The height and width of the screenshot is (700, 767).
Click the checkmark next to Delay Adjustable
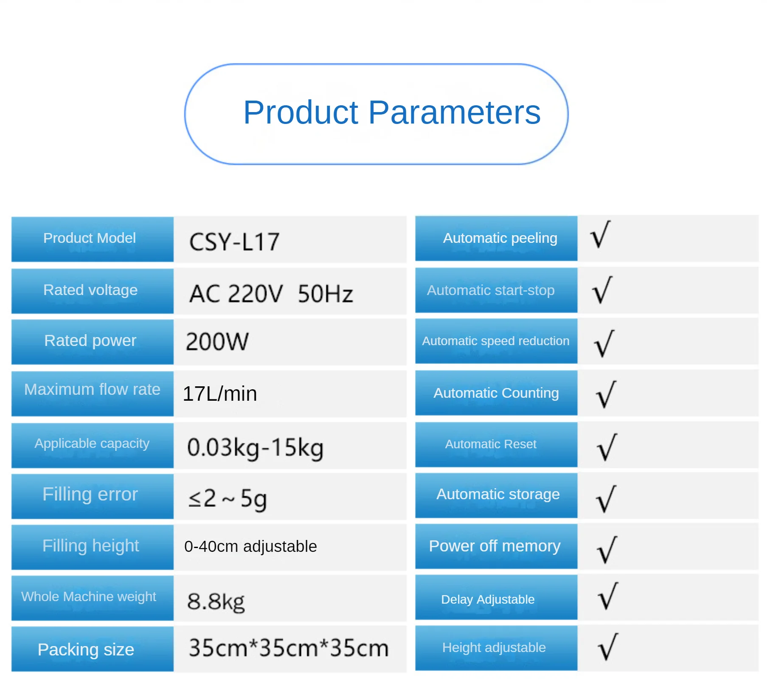point(608,596)
